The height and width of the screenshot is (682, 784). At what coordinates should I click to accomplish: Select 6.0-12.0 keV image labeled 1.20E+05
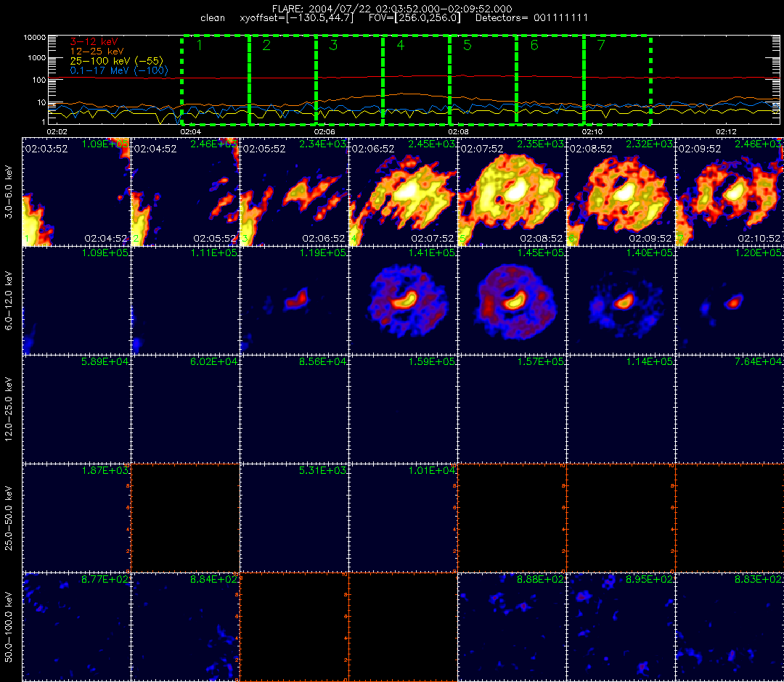click(x=730, y=301)
